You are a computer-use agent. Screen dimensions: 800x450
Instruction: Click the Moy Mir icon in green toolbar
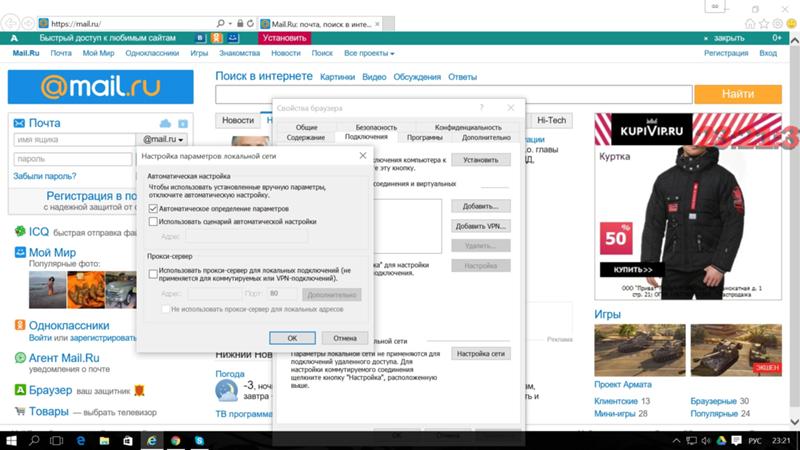pyautogui.click(x=233, y=38)
